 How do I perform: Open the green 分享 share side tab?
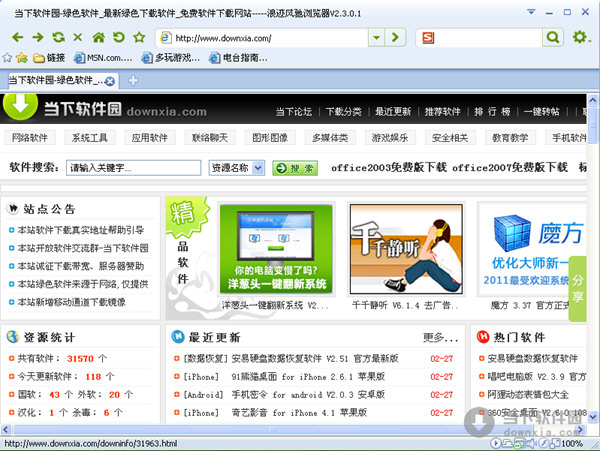(x=578, y=289)
